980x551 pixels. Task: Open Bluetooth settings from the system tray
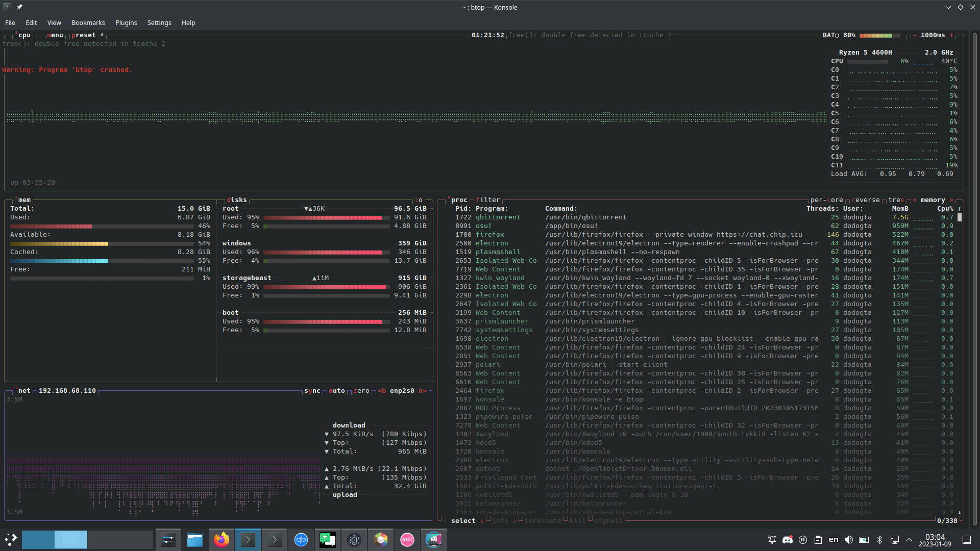879,539
